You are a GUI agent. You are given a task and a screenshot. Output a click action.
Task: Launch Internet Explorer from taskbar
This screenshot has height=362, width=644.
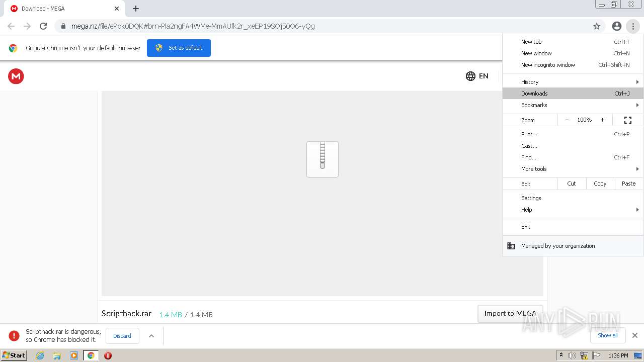pyautogui.click(x=40, y=355)
